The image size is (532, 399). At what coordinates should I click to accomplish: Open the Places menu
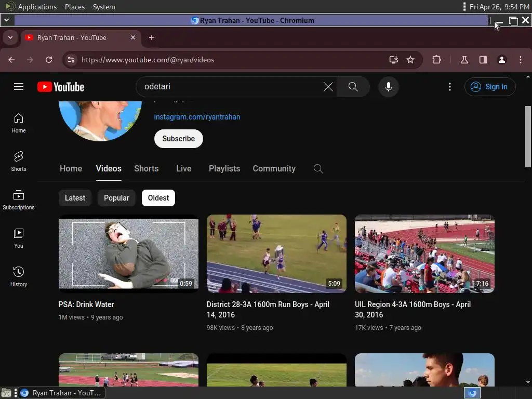[75, 7]
